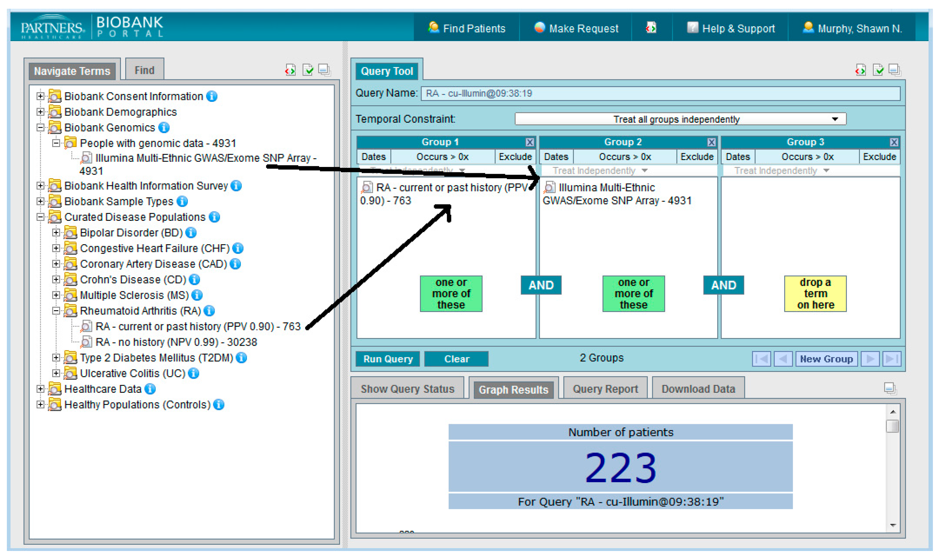The height and width of the screenshot is (560, 941).
Task: Open Help & Support menu
Action: click(x=731, y=28)
